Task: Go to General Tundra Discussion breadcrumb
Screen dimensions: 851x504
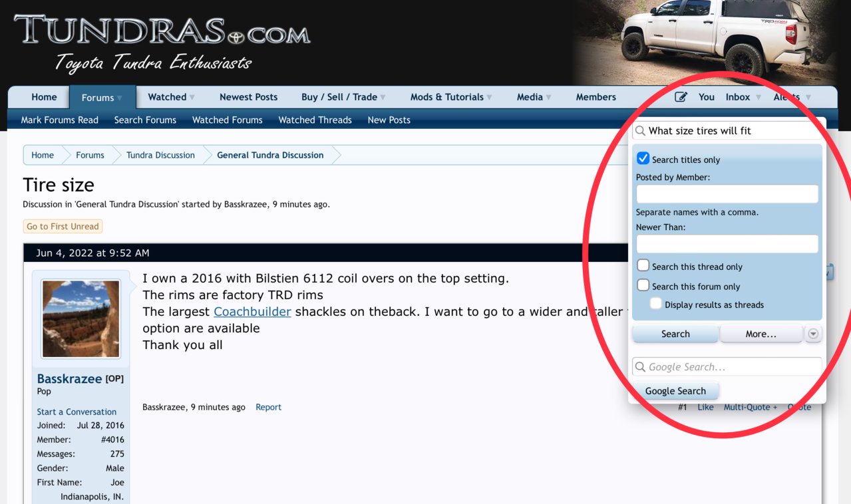Action: tap(270, 155)
